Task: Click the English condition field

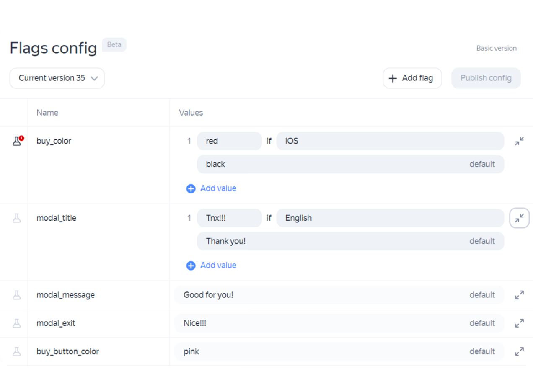Action: click(390, 218)
